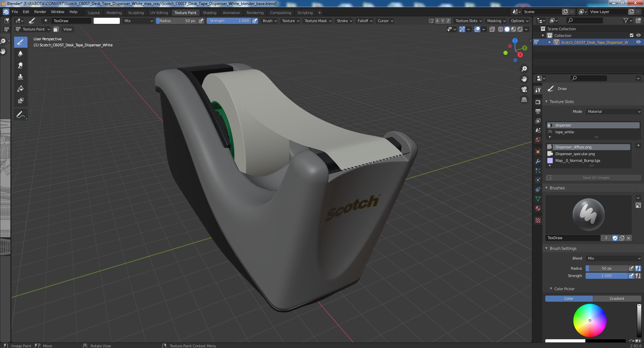Toggle the camera view icon

pos(524,89)
